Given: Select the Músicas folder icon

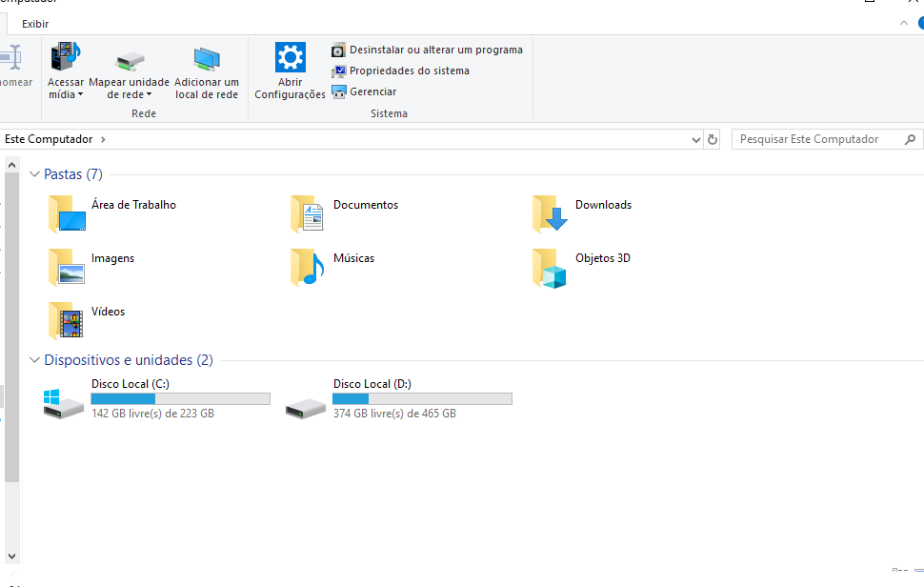Looking at the screenshot, I should click(308, 268).
